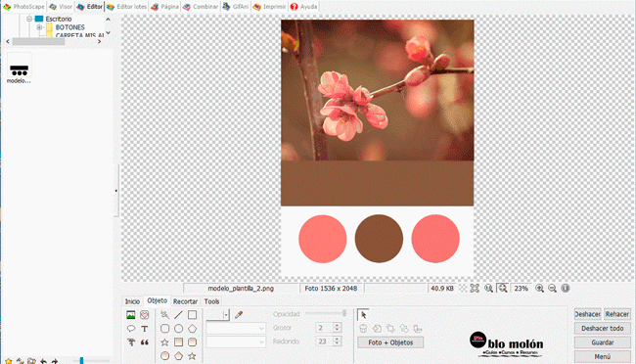Select the freehand scribble draw tool
Viewport: 636px width, 364px height.
(x=164, y=314)
